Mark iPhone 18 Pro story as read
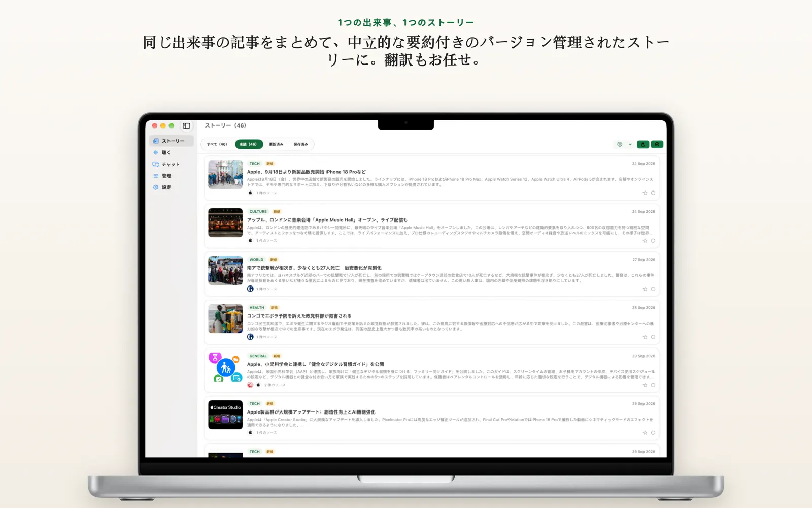This screenshot has width=812, height=508. tap(653, 193)
